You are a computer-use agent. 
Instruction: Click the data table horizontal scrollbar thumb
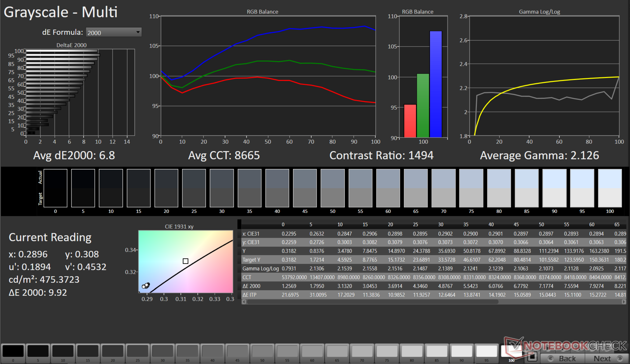pyautogui.click(x=372, y=302)
